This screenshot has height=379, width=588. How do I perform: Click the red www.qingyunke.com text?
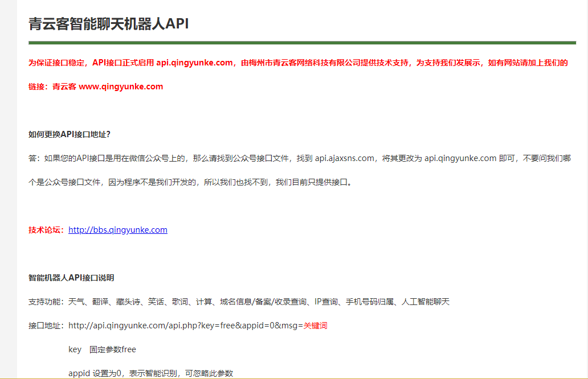click(121, 87)
